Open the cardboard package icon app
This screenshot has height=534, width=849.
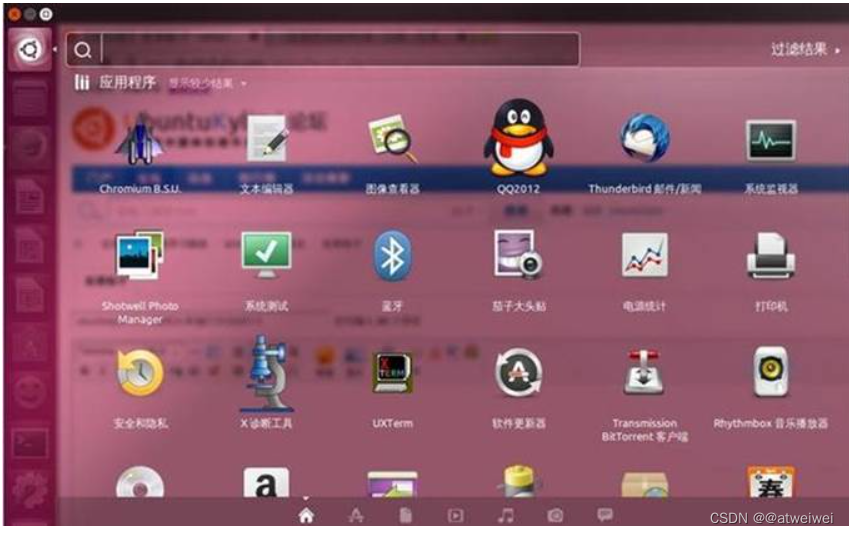tap(644, 484)
